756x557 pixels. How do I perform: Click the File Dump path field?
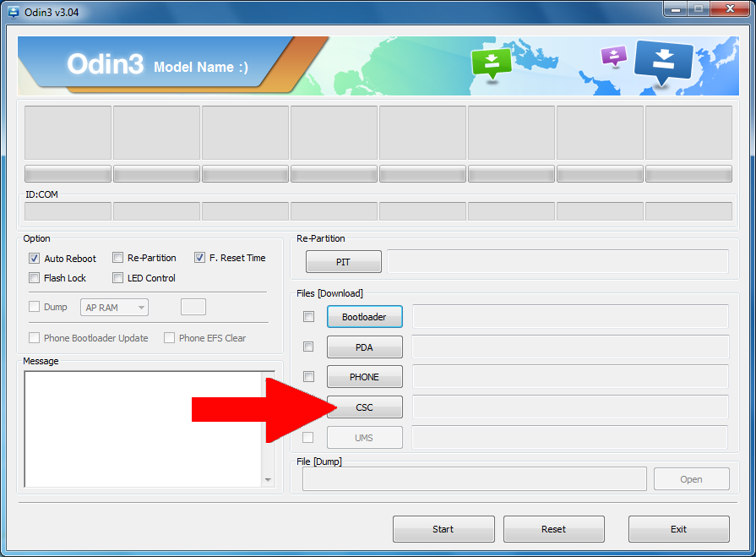click(x=475, y=479)
